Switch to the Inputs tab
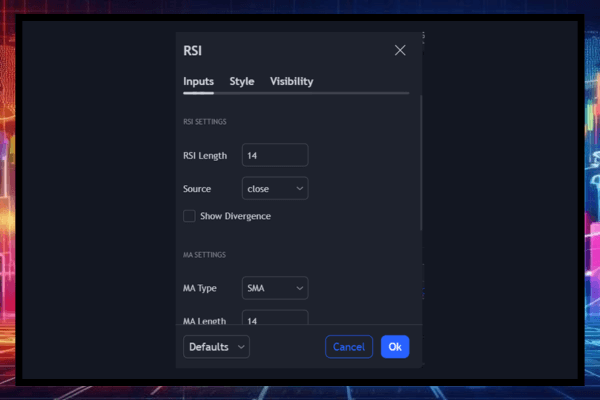Viewport: 600px width, 400px height. tap(198, 82)
